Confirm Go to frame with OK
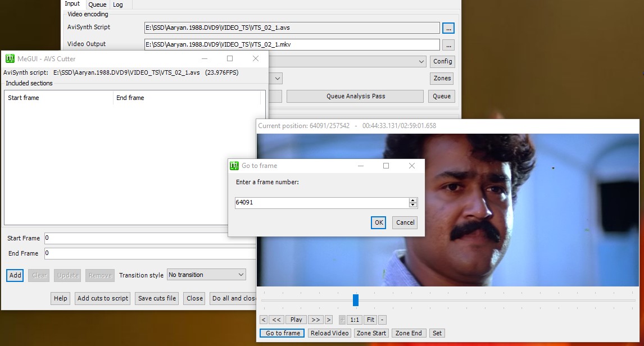 coord(379,222)
